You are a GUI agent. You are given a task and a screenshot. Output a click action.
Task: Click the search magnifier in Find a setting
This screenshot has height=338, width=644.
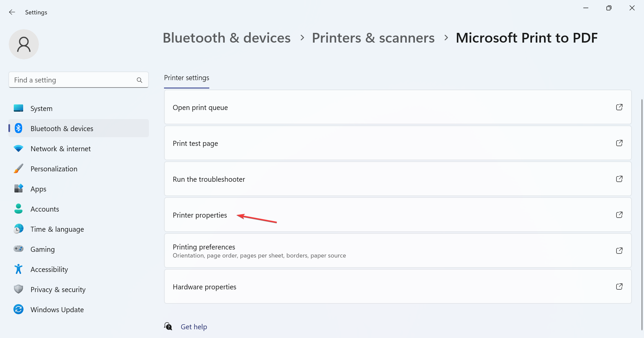[140, 80]
